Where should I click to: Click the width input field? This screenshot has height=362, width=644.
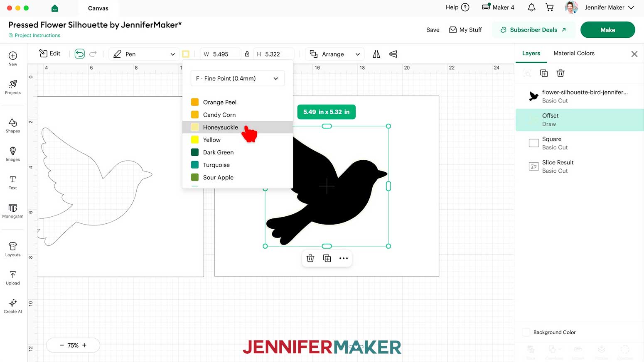point(221,54)
